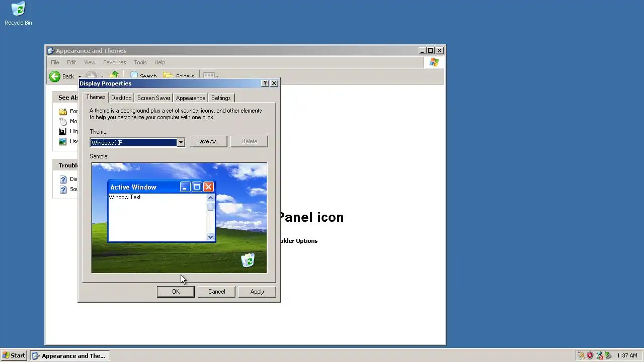Switch to the Screen Saver tab
Screen dimensions: 644x362
click(x=154, y=98)
